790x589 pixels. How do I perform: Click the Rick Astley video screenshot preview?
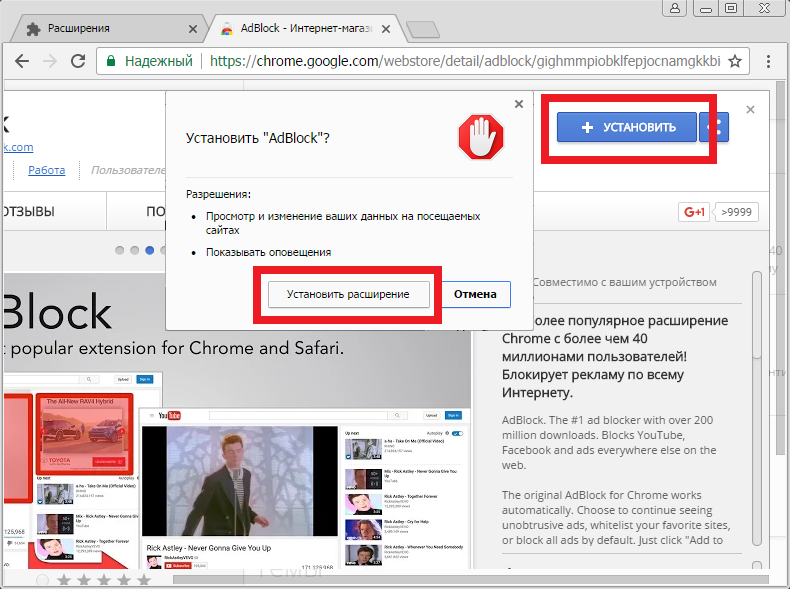click(x=240, y=481)
